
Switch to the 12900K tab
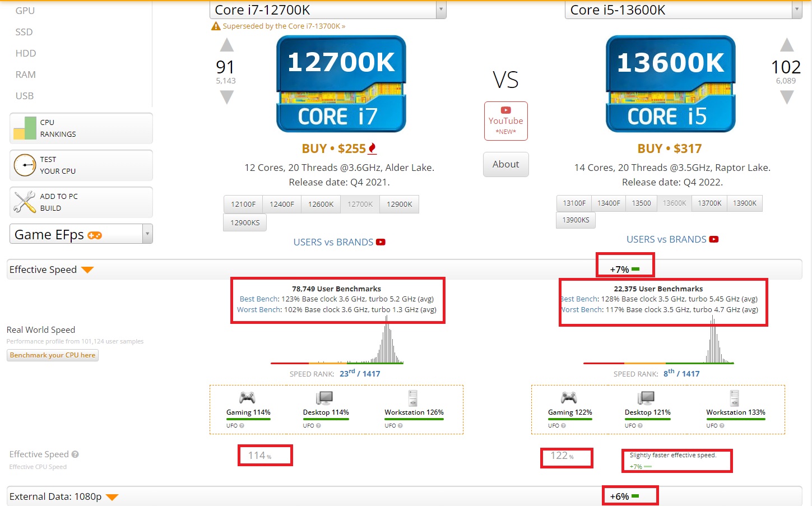coord(399,204)
